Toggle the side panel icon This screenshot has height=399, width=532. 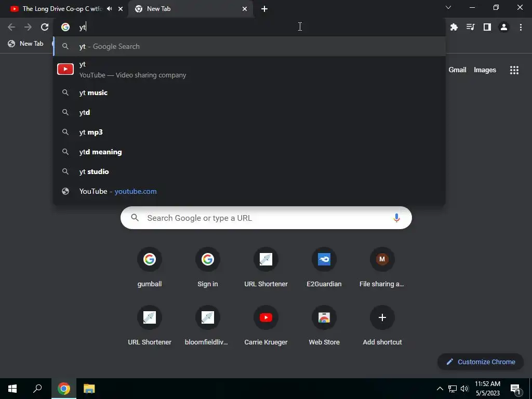click(487, 27)
